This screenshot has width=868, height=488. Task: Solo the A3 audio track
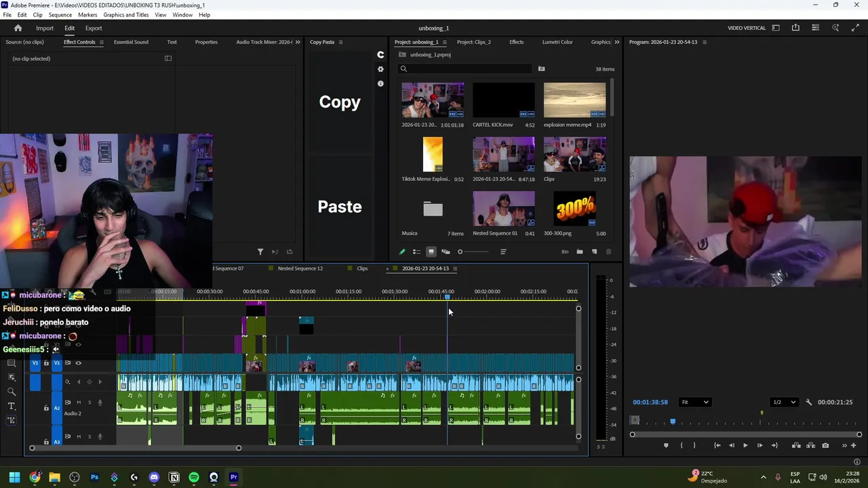(x=89, y=436)
